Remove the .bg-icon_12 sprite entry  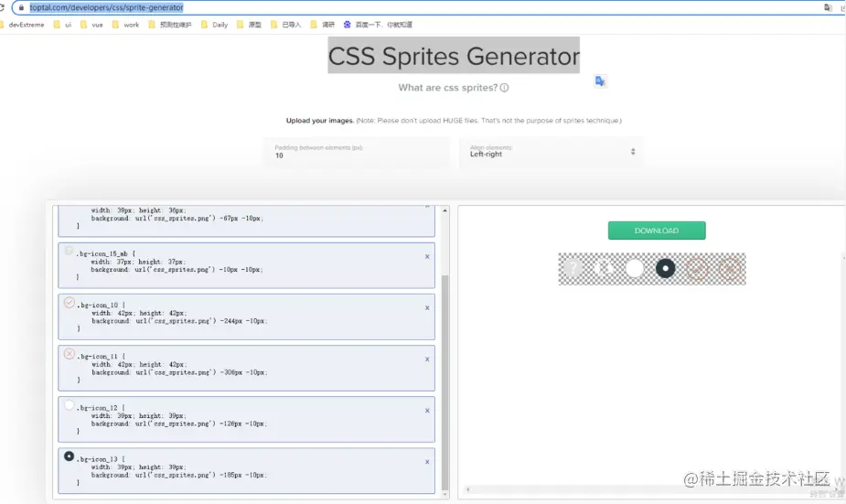pyautogui.click(x=427, y=411)
